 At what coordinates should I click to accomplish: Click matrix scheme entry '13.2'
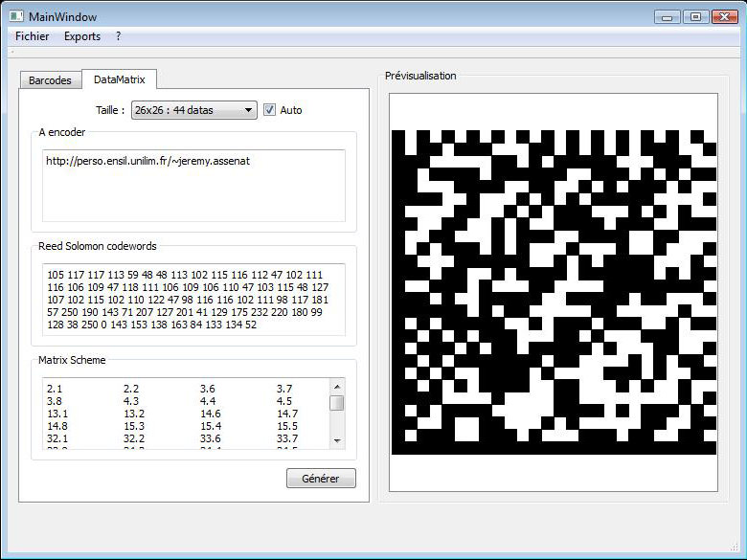(134, 414)
